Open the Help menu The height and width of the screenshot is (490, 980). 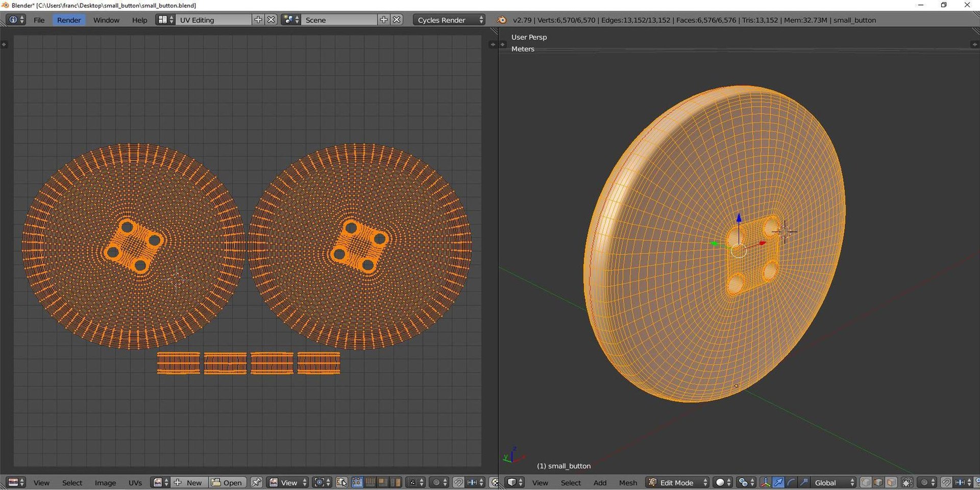coord(139,20)
